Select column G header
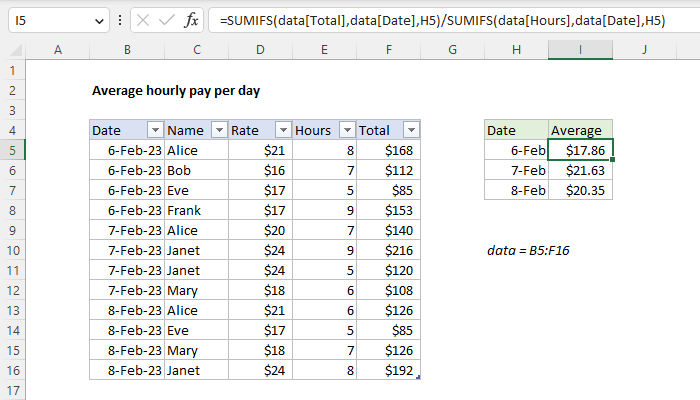The width and height of the screenshot is (700, 400). (x=452, y=50)
